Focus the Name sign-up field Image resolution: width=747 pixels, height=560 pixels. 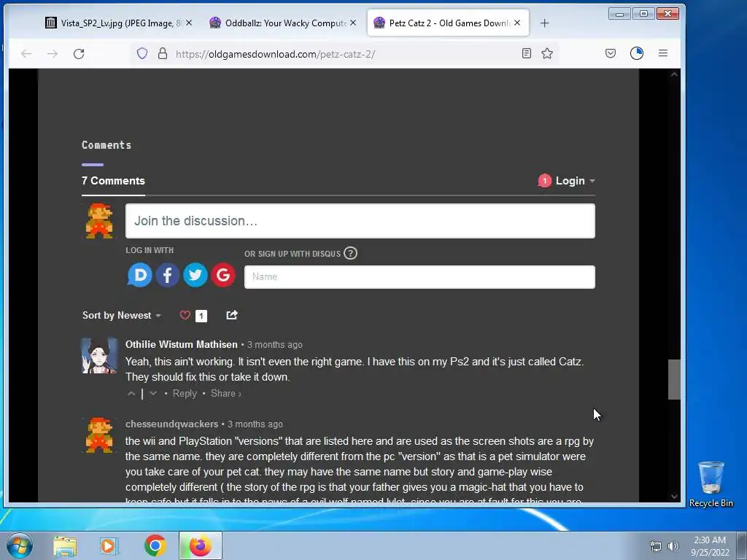(x=419, y=277)
